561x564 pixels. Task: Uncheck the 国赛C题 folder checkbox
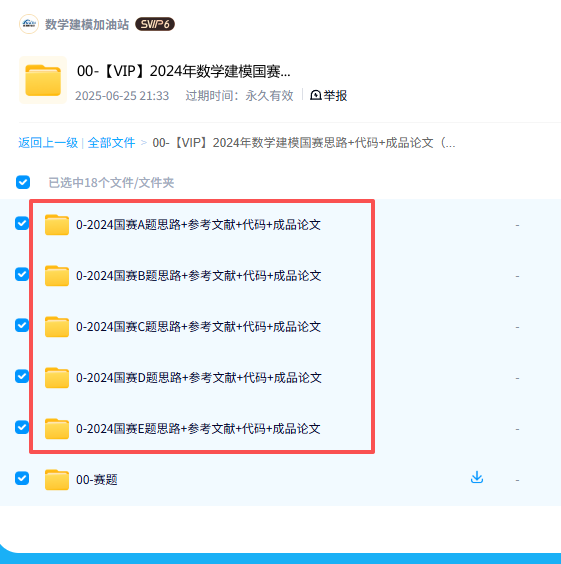click(22, 325)
